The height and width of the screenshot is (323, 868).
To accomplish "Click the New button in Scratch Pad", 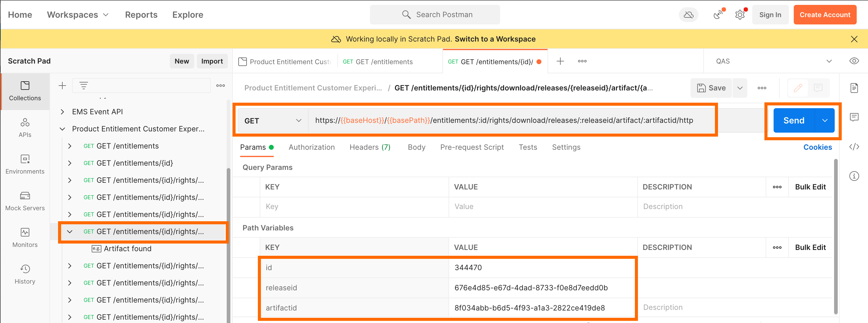I will click(181, 61).
